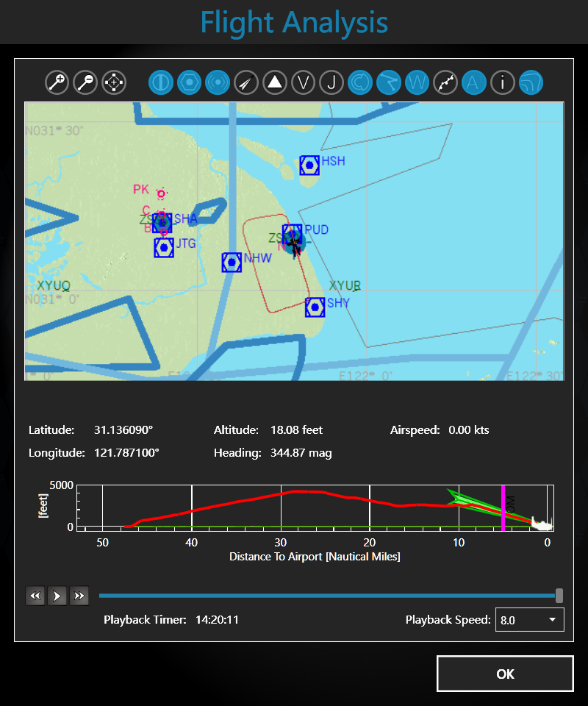Toggle terrain map layer icon

tap(531, 83)
